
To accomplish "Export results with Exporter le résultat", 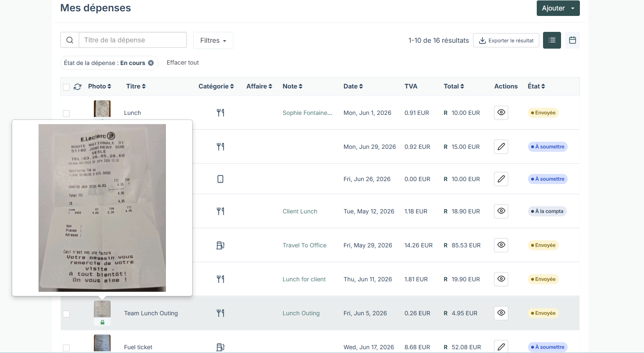I will 506,41.
